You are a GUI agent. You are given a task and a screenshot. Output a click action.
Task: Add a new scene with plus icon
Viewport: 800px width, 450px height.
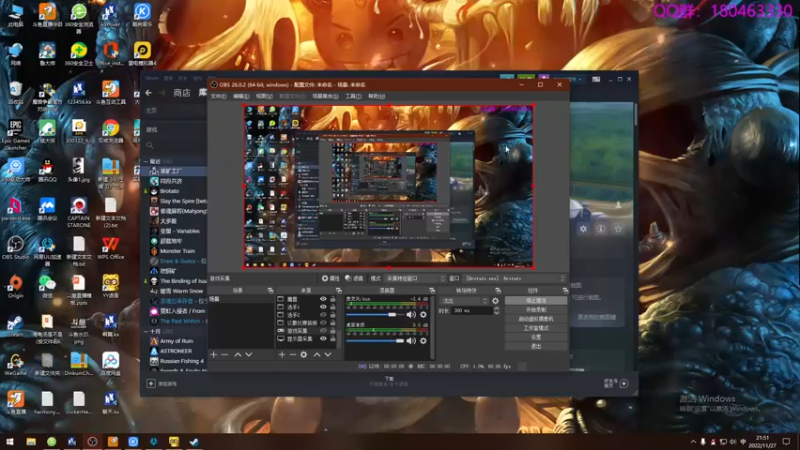pos(214,355)
